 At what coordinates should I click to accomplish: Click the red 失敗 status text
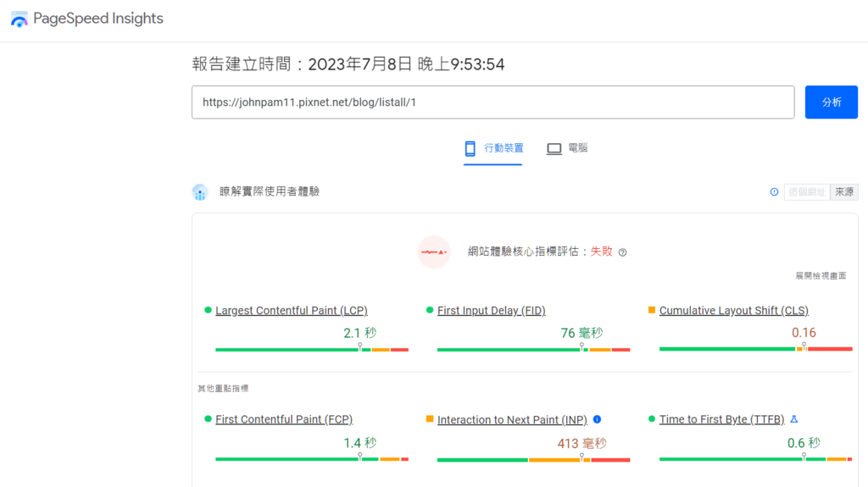pyautogui.click(x=601, y=252)
